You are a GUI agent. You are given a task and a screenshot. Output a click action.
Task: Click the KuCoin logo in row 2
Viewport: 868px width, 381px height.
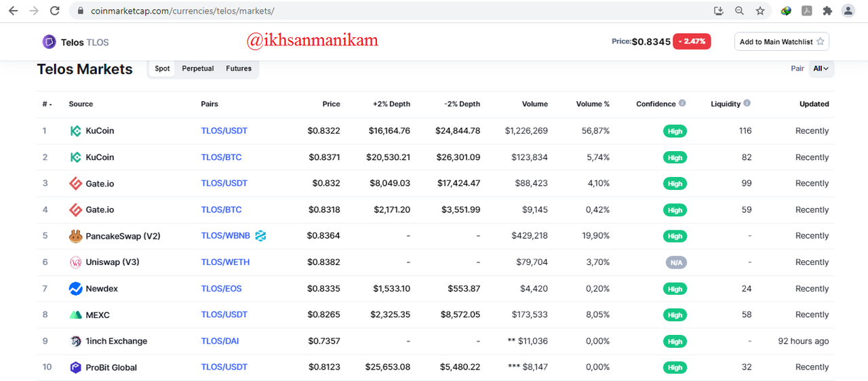click(76, 157)
